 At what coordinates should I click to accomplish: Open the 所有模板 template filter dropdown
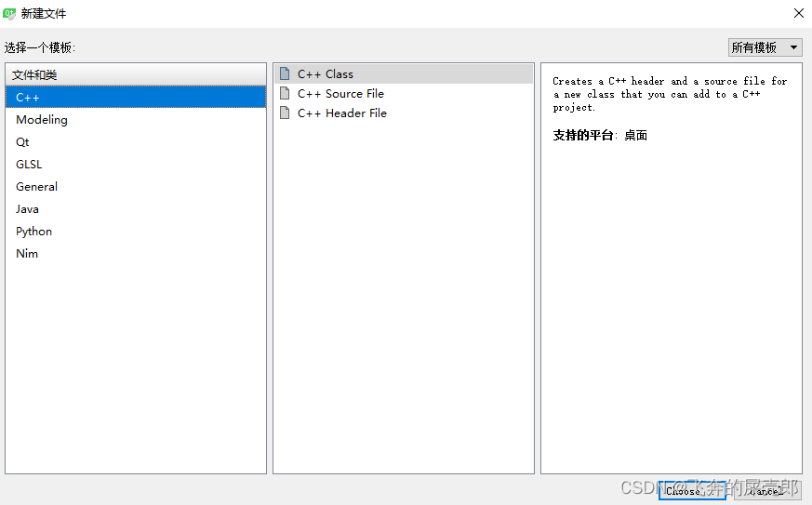click(765, 47)
